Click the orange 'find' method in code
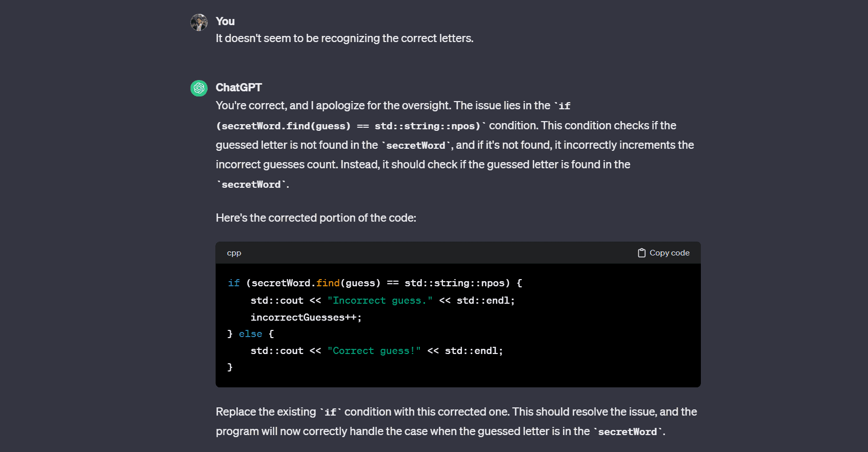868x452 pixels. (328, 283)
